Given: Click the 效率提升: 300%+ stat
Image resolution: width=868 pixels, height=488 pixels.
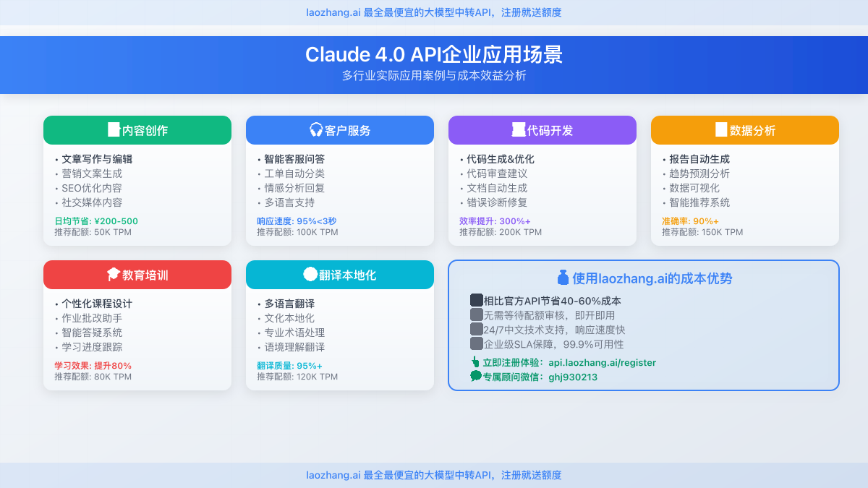Looking at the screenshot, I should 495,221.
